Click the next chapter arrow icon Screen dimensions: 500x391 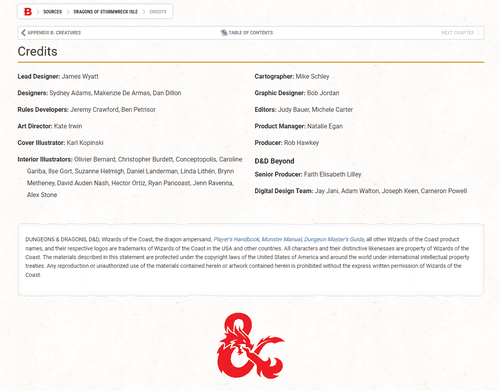(478, 33)
